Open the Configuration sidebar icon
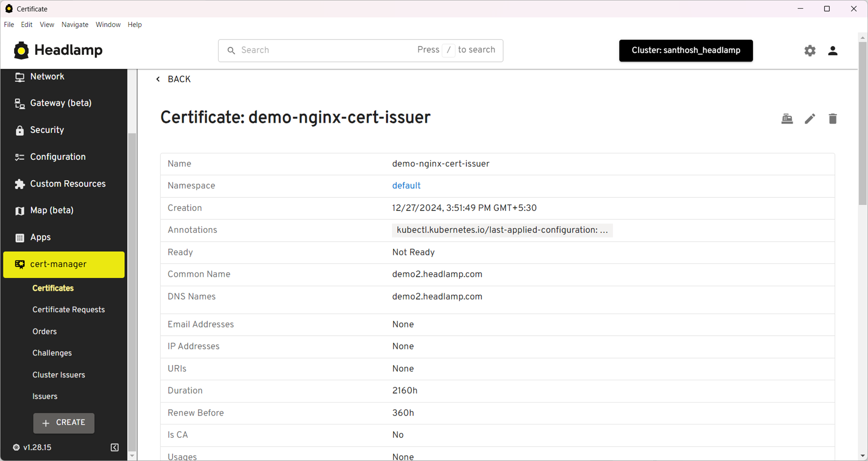Viewport: 868px width, 461px height. (20, 157)
